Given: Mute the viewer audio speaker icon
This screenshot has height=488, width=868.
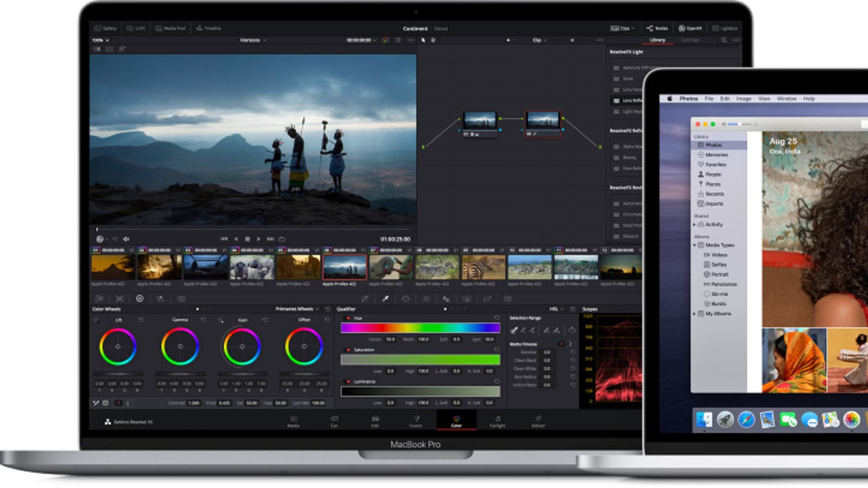Looking at the screenshot, I should click(x=126, y=239).
